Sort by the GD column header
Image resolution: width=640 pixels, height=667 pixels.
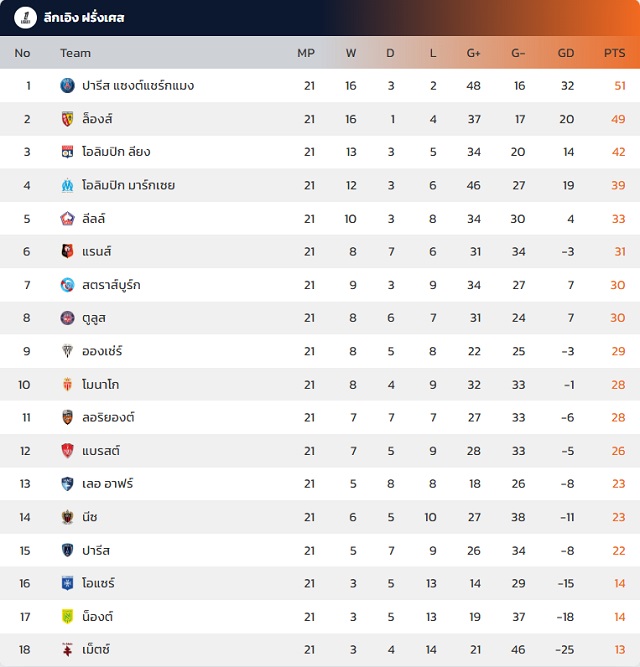coord(566,53)
